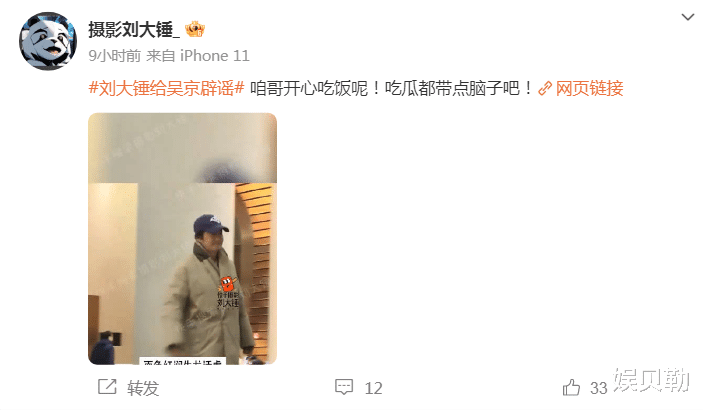Like the post with thumbs-up icon

(x=571, y=387)
